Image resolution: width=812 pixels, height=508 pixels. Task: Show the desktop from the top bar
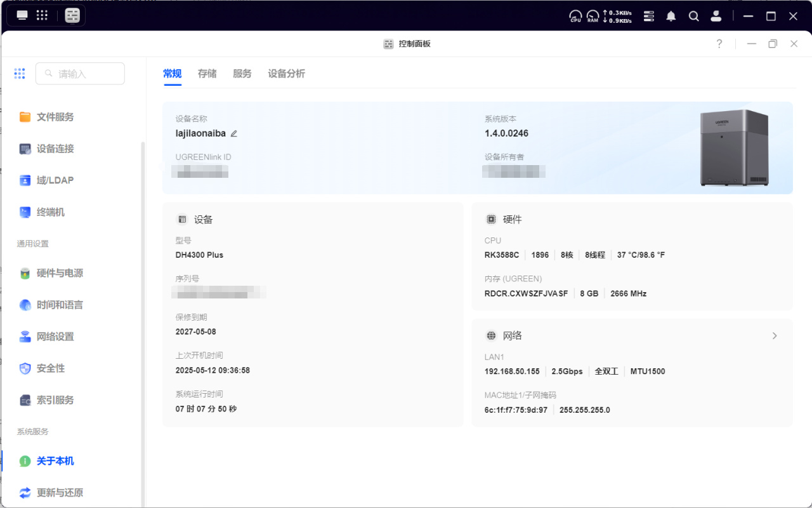click(22, 15)
